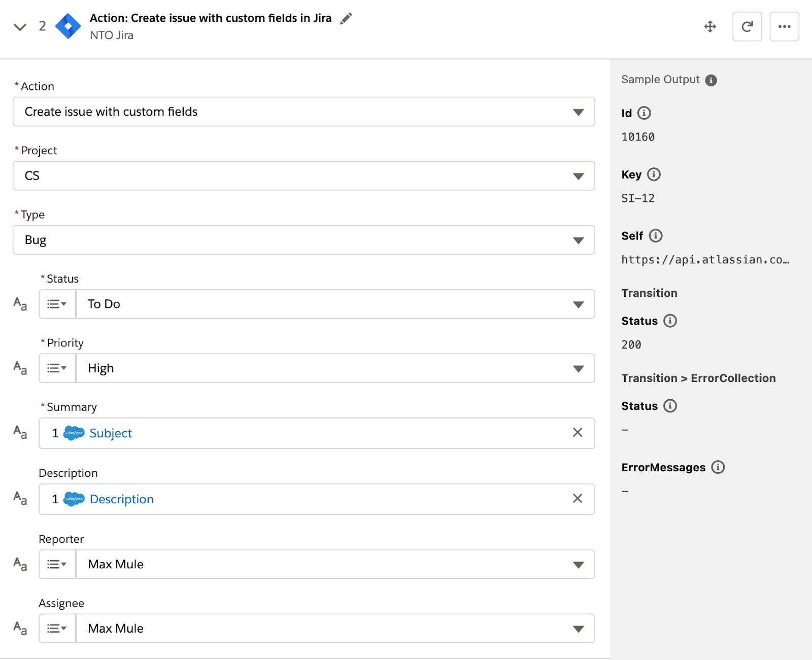This screenshot has width=812, height=660.
Task: Clear the Subject pill from Summary
Action: pyautogui.click(x=577, y=433)
